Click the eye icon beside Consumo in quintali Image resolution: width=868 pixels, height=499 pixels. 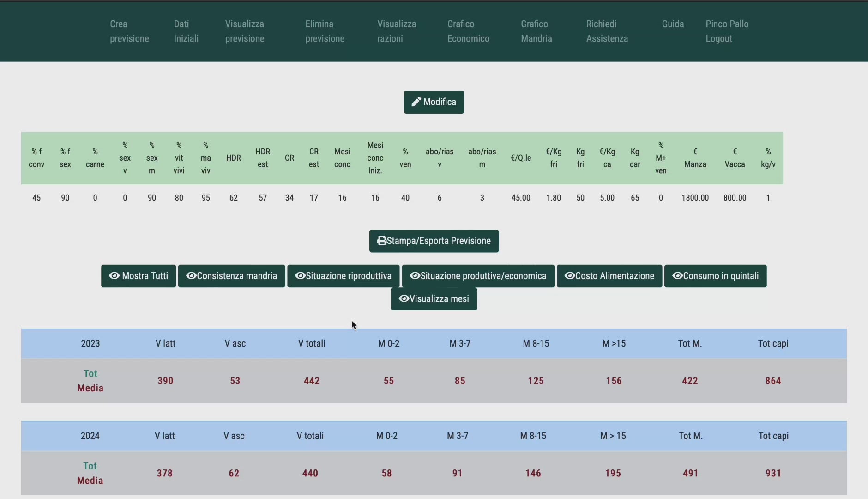point(677,276)
